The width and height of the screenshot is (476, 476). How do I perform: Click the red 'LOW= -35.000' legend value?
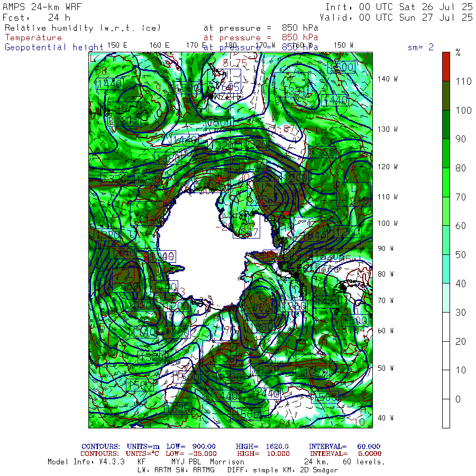click(191, 454)
